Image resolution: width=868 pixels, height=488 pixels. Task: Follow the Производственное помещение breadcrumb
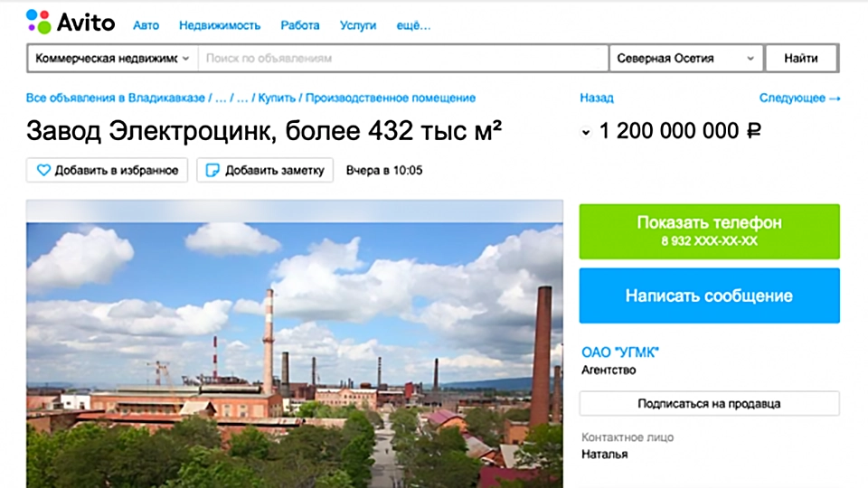401,98
